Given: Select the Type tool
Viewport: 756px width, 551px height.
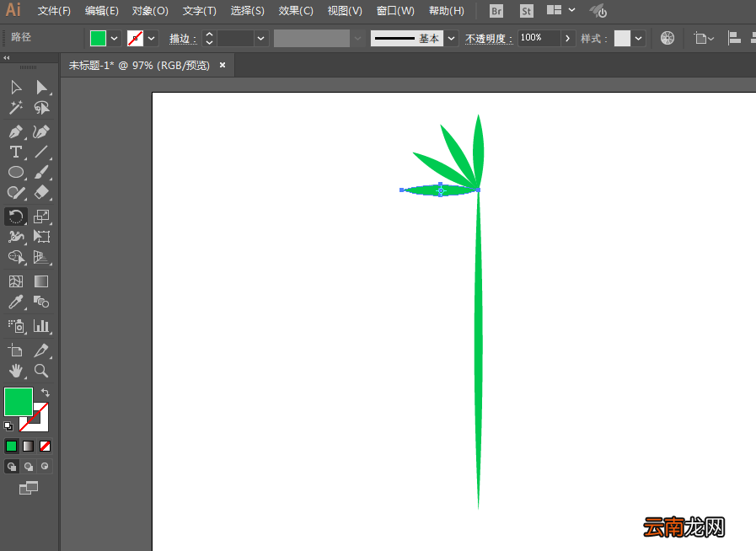Looking at the screenshot, I should coord(16,152).
